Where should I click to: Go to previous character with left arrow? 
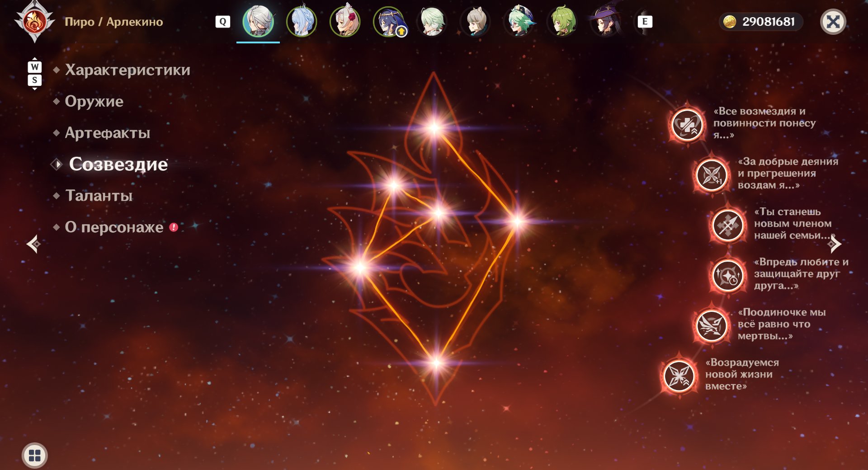pyautogui.click(x=33, y=244)
